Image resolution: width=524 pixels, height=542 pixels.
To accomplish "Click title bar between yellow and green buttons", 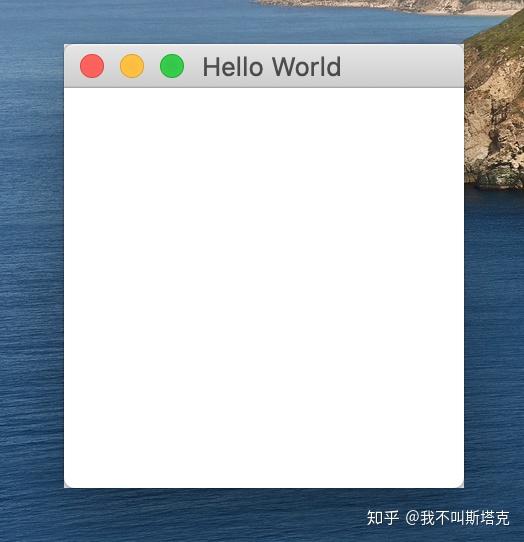I will (x=152, y=66).
